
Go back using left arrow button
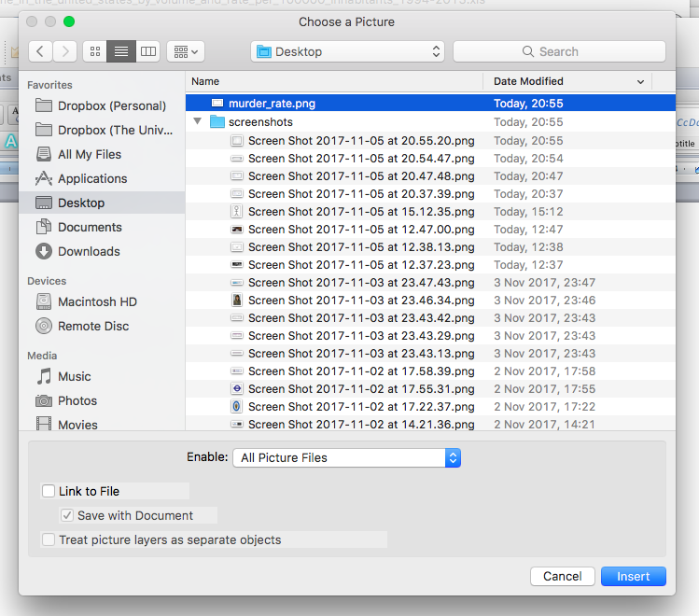[x=40, y=51]
